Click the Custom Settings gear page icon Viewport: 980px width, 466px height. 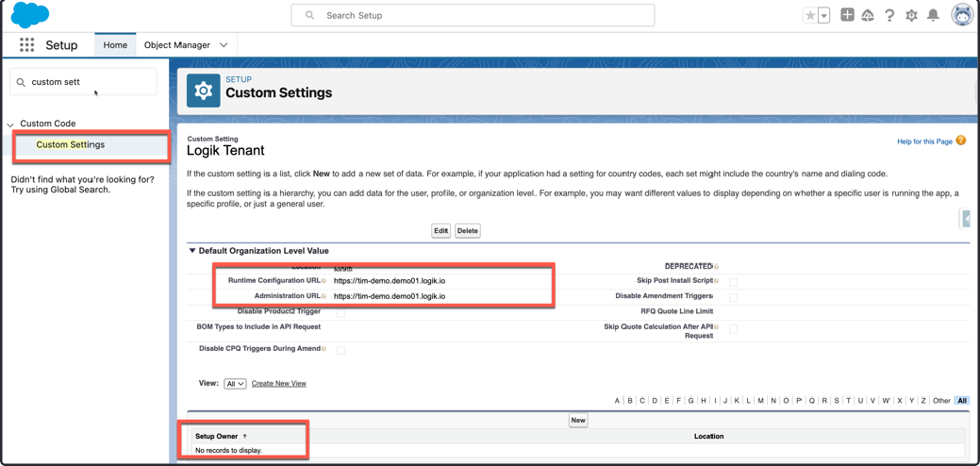[203, 91]
